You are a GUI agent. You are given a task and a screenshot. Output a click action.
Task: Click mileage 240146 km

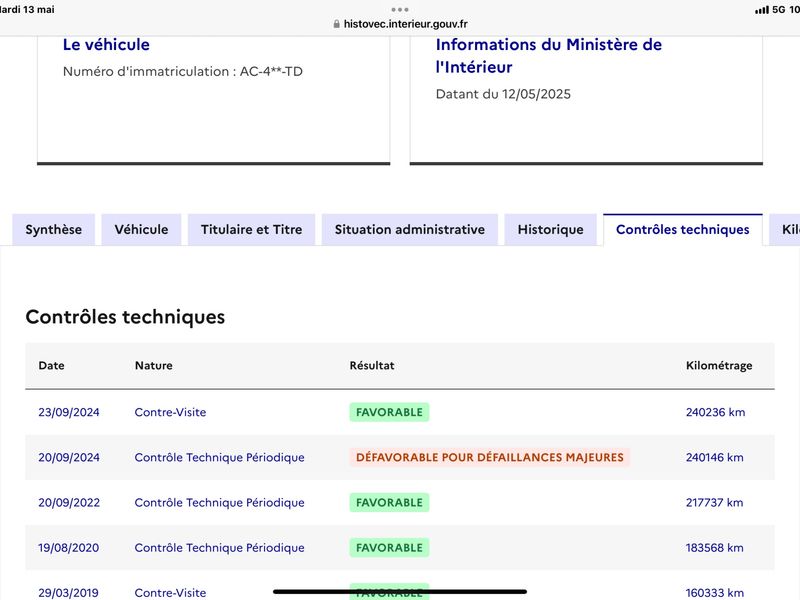click(x=714, y=457)
